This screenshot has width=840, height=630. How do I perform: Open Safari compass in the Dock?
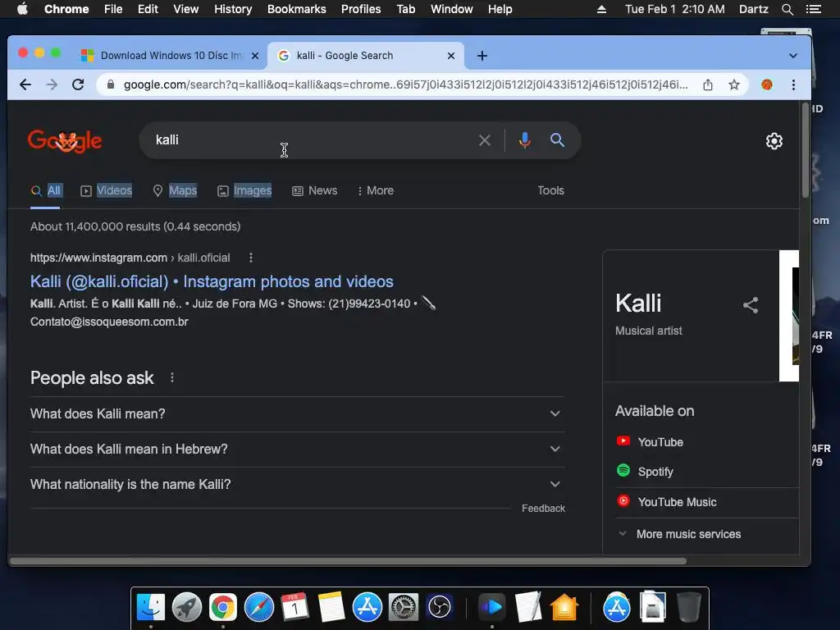pos(258,607)
